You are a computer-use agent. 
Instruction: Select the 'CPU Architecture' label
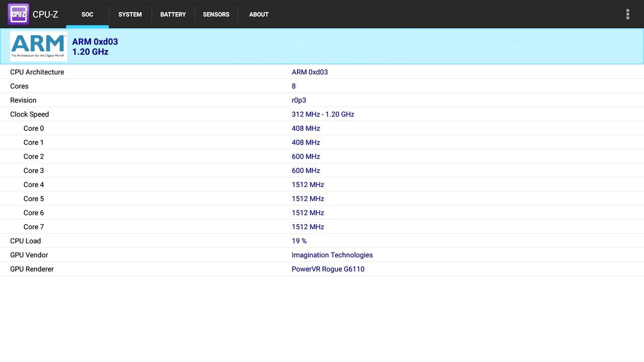click(x=37, y=72)
